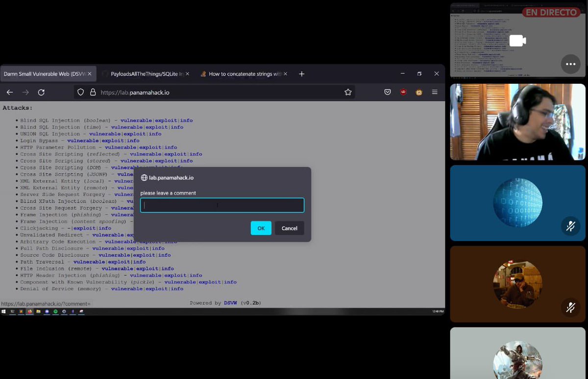
Task: Click the EN DIRECTO live badge
Action: [x=551, y=13]
